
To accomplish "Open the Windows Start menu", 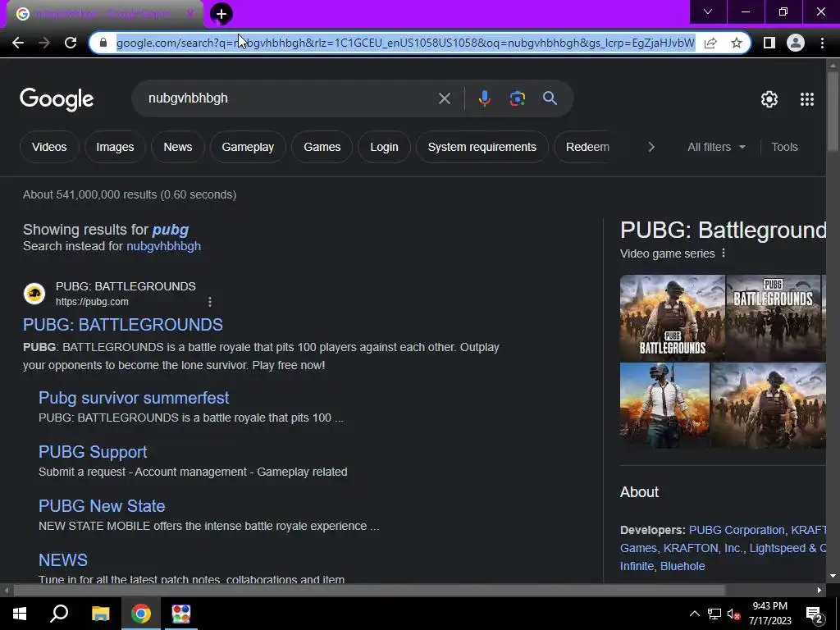I will tap(20, 614).
